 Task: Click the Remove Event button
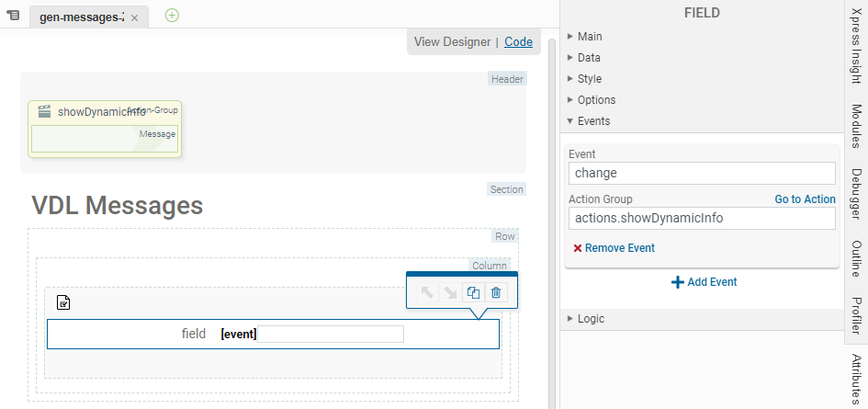614,248
